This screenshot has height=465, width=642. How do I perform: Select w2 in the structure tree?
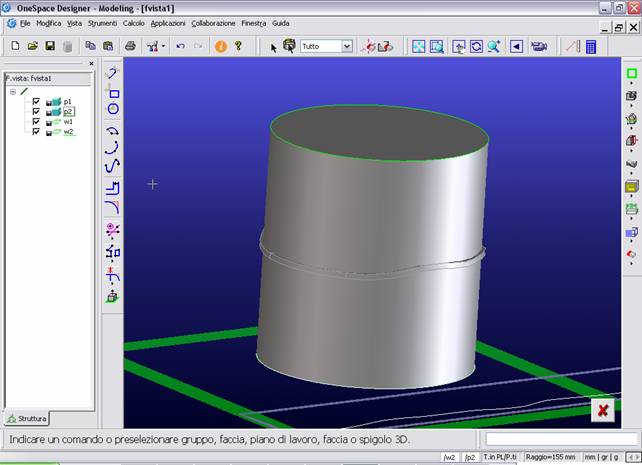click(x=68, y=132)
